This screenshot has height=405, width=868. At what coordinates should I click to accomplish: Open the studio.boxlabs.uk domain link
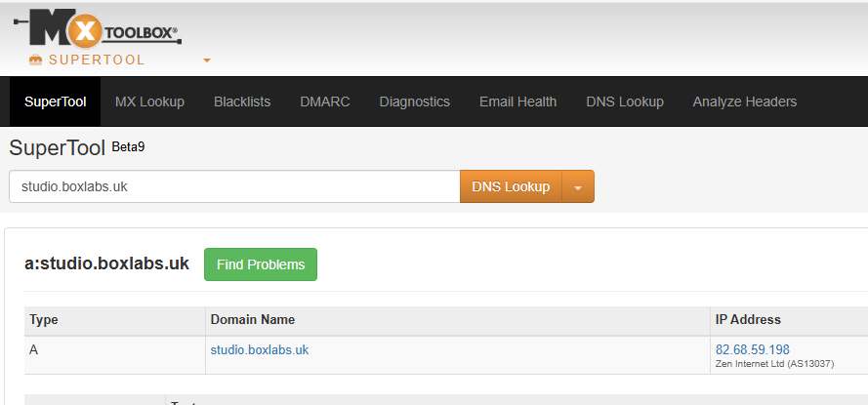click(x=259, y=349)
